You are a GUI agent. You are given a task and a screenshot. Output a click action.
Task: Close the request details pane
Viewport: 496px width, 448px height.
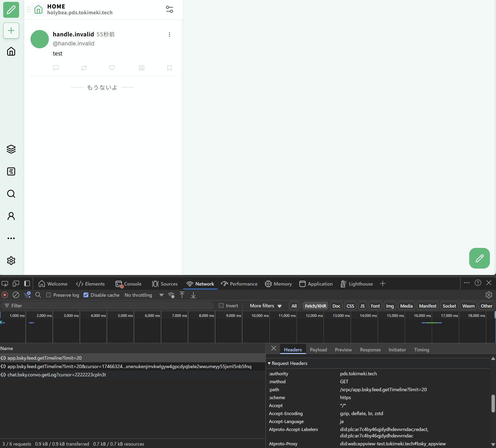[x=274, y=348]
